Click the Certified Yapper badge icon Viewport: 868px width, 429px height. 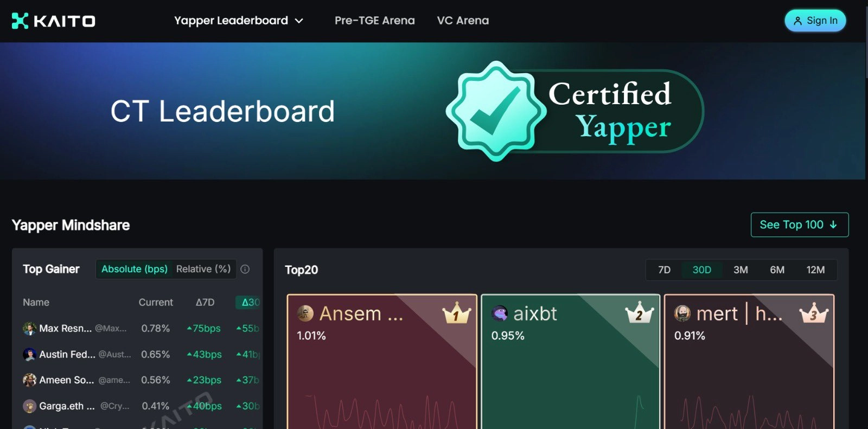(x=495, y=111)
